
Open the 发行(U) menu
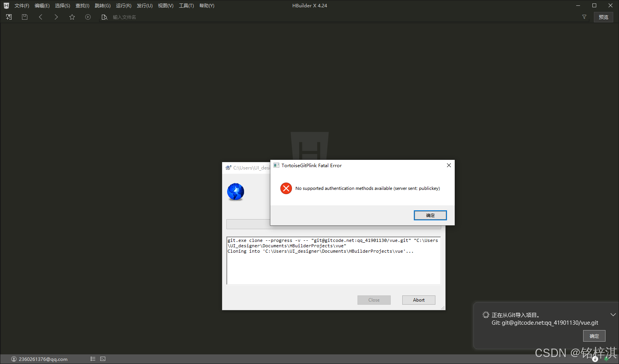click(x=145, y=6)
